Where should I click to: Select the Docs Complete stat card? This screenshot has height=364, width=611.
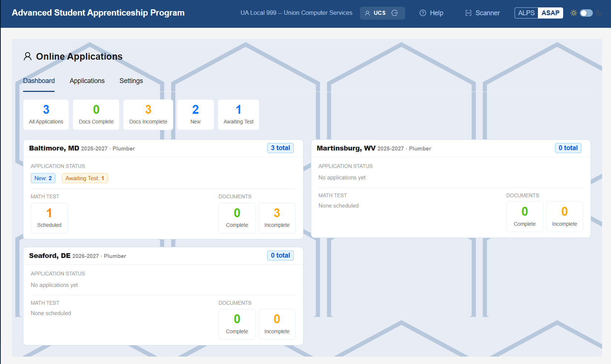(96, 115)
